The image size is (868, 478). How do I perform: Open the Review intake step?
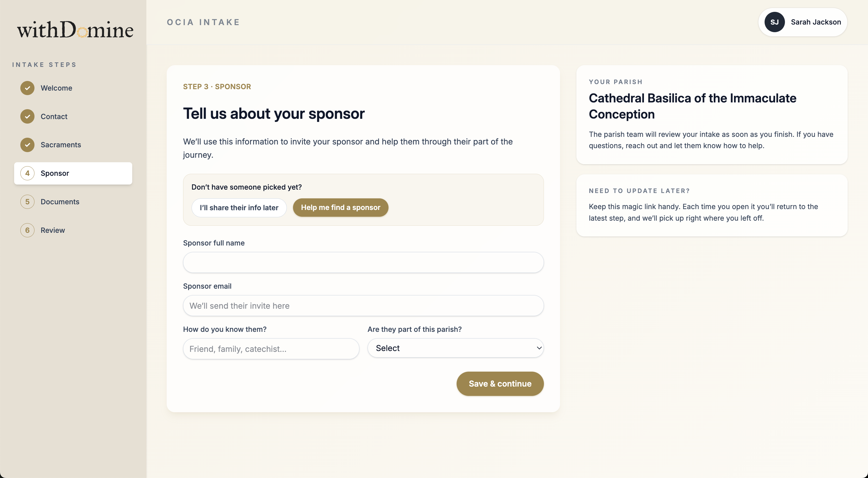pyautogui.click(x=53, y=230)
